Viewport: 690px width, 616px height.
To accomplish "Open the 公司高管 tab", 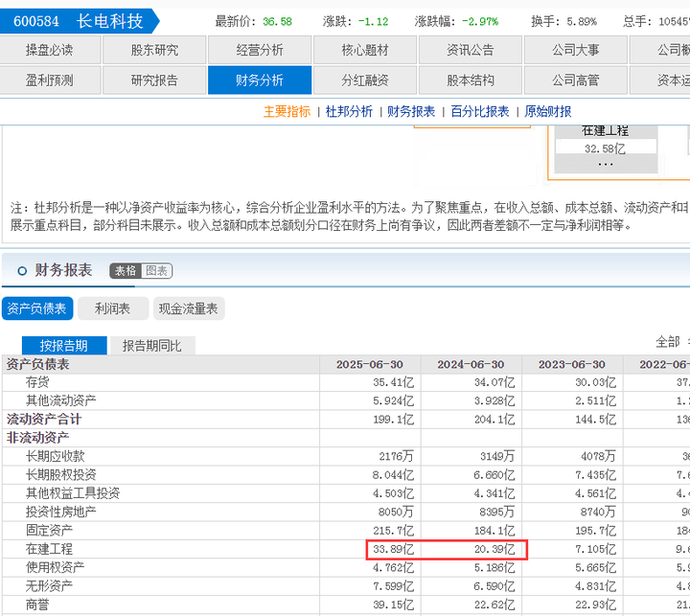I will (x=576, y=80).
